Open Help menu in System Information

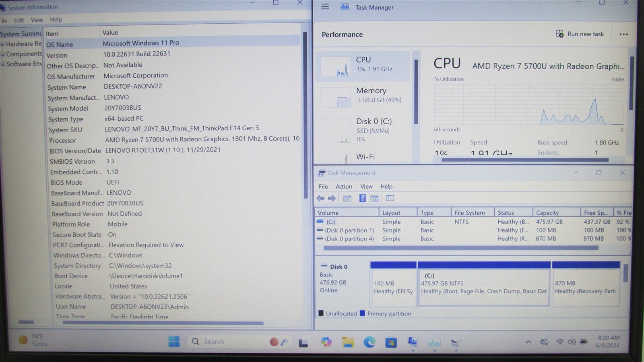(x=56, y=19)
